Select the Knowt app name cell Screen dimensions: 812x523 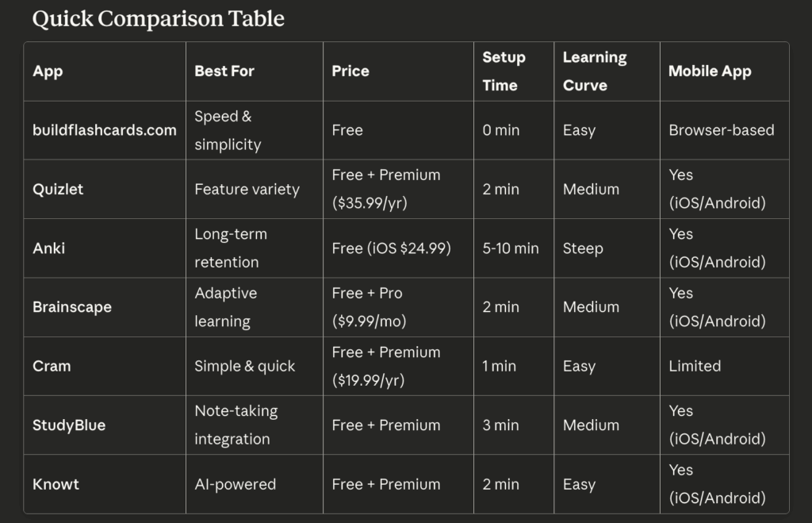(x=56, y=484)
